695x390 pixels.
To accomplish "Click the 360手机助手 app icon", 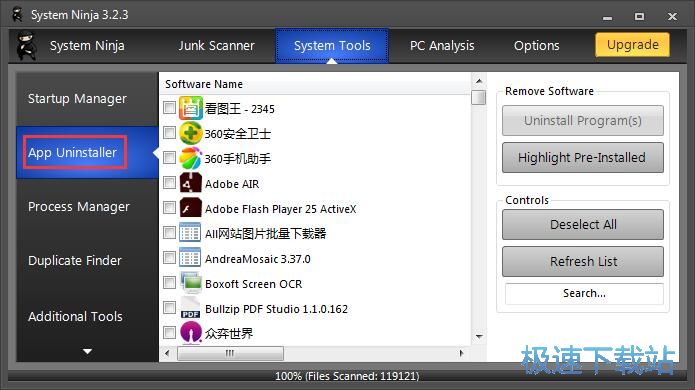I will 191,158.
